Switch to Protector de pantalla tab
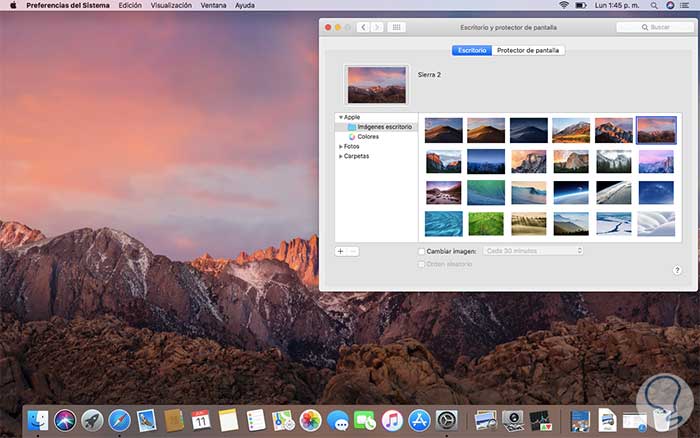The width and height of the screenshot is (700, 438). point(528,50)
